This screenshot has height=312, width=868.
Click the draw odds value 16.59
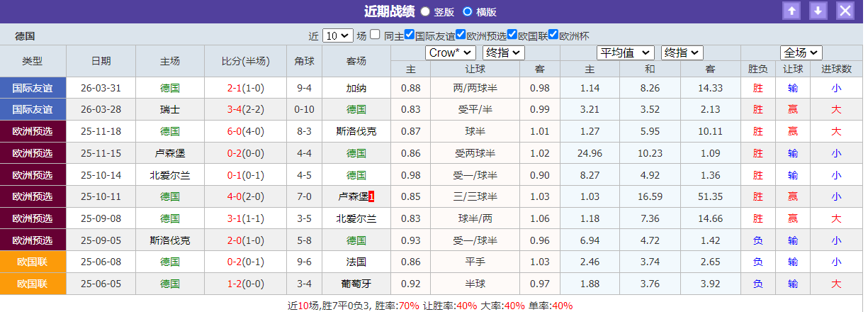coord(650,196)
